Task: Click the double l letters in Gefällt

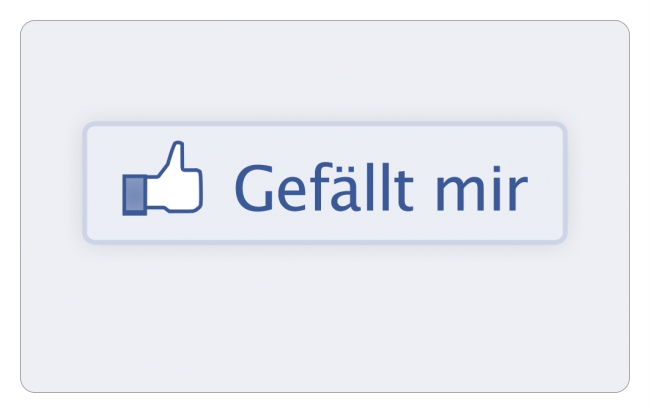Action: (x=380, y=187)
